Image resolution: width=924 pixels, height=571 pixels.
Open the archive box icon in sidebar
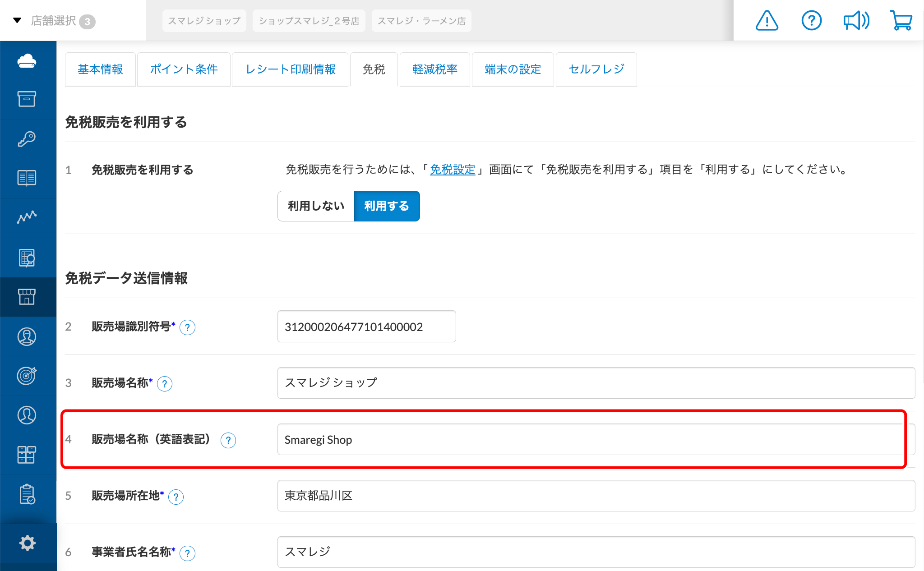click(27, 99)
